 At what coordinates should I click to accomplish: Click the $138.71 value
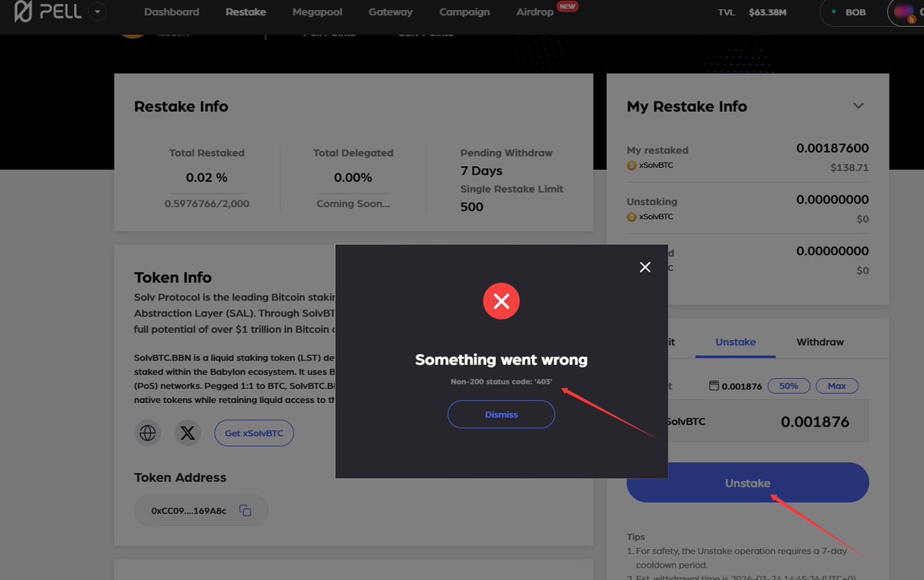[x=849, y=167]
